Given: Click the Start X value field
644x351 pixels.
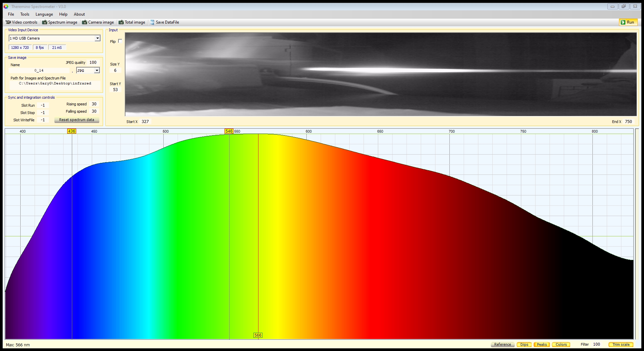Looking at the screenshot, I should [x=145, y=122].
